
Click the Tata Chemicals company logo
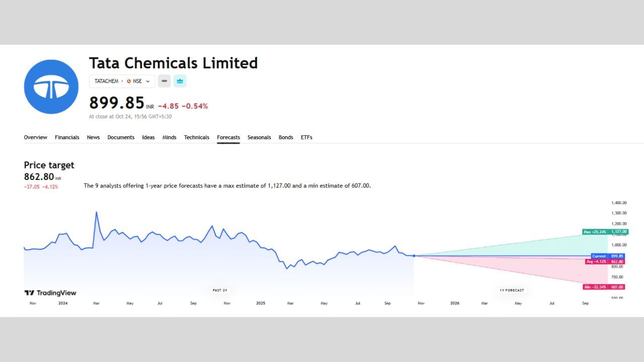51,86
